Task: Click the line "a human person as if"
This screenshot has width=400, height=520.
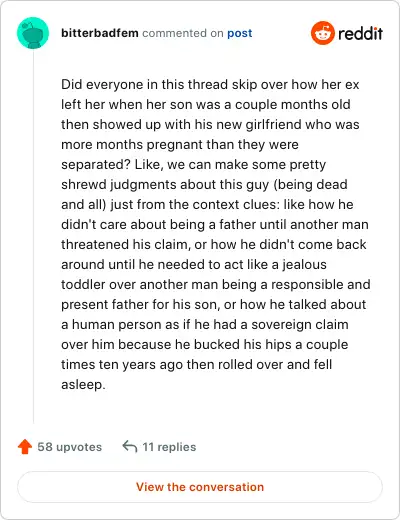Action: pyautogui.click(x=205, y=324)
